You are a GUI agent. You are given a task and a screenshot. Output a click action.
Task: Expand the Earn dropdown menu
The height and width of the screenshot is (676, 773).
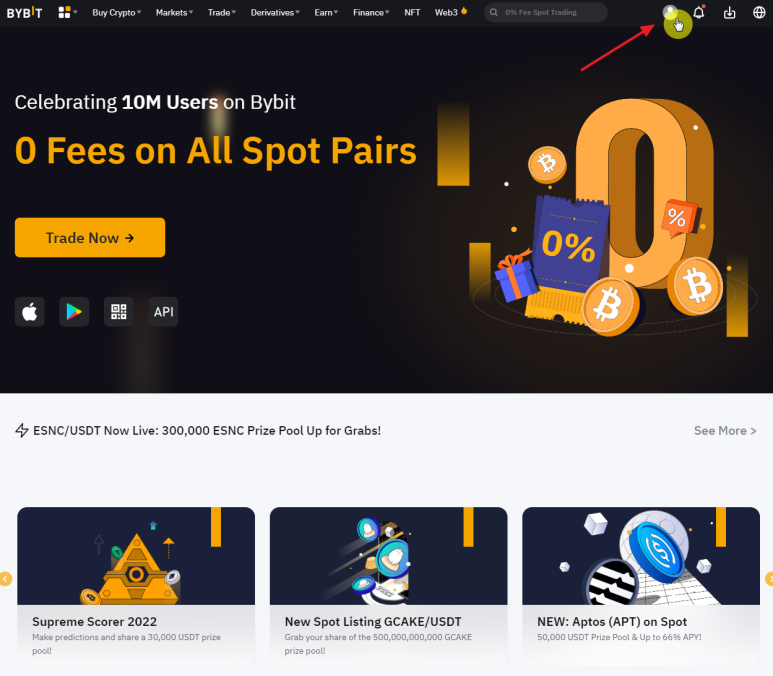(326, 12)
